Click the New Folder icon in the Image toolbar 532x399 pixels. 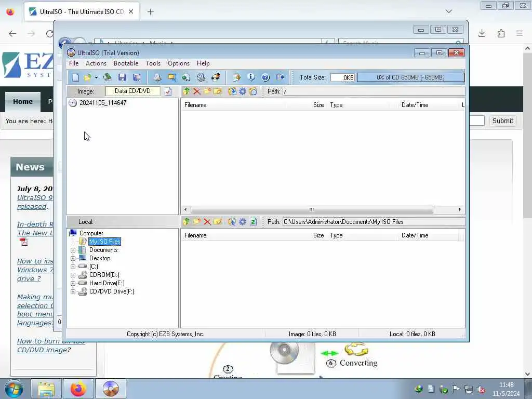(207, 91)
